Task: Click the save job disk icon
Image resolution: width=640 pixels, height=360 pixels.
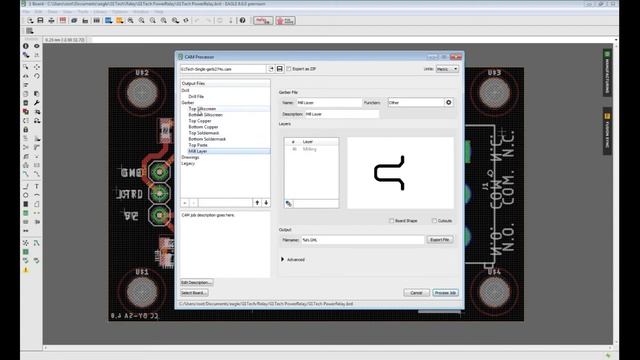Action: (x=280, y=69)
